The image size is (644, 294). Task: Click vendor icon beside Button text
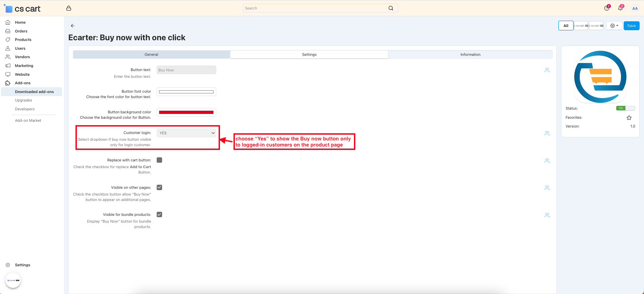547,70
